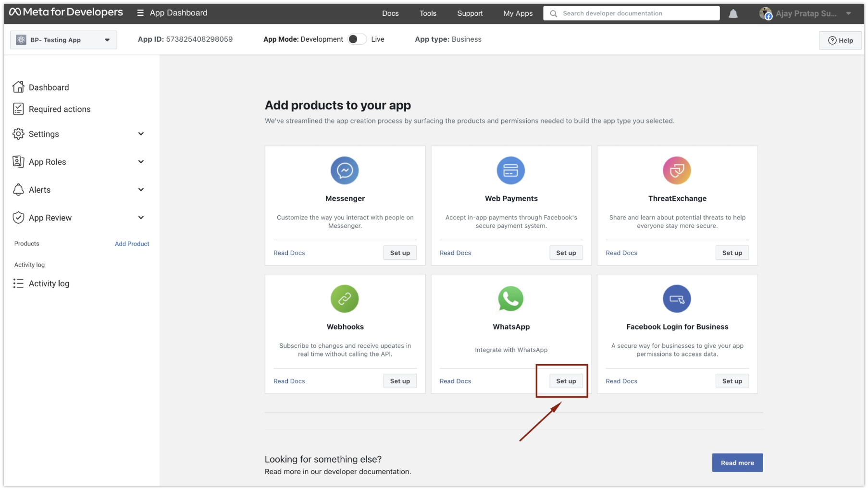Select the Dashboard sidebar icon
The image size is (868, 490).
tap(18, 87)
